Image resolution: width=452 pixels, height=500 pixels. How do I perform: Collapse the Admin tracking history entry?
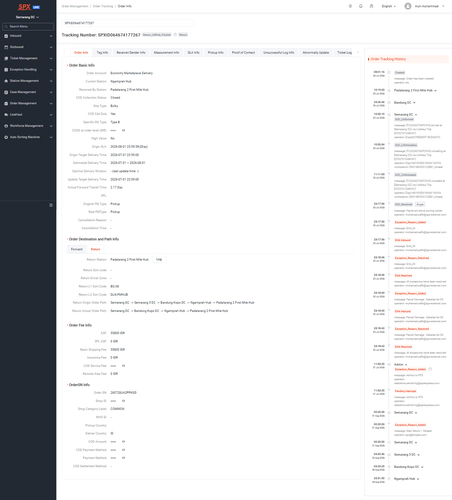coord(406,365)
